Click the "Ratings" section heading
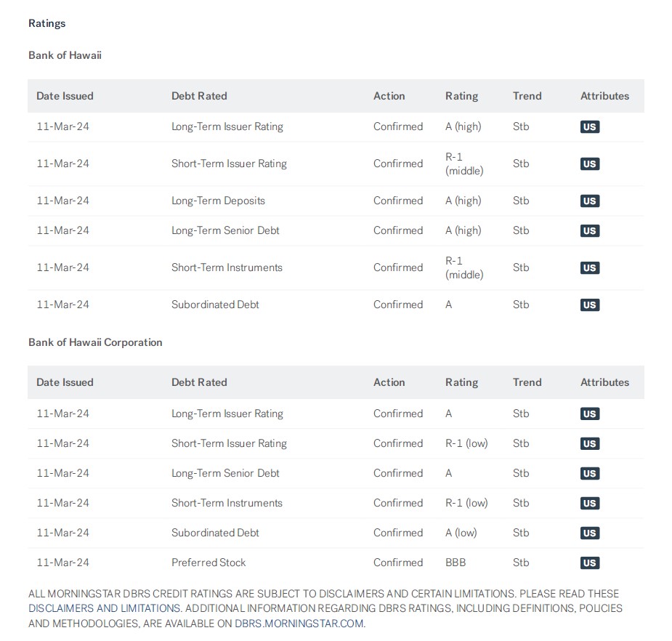The height and width of the screenshot is (641, 672). (46, 23)
